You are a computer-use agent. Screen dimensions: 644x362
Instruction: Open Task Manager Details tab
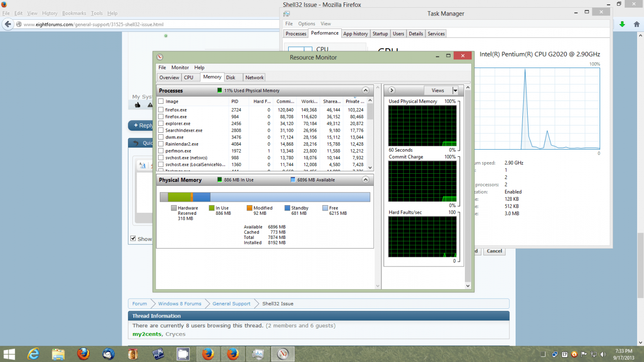coord(416,34)
